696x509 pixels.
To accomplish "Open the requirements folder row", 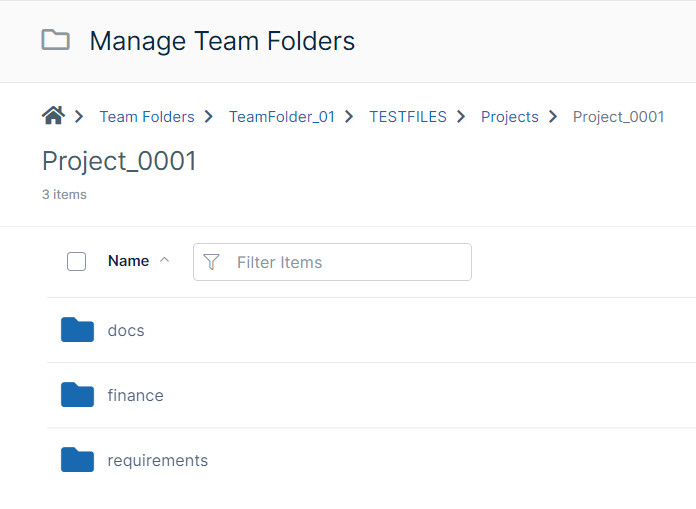I will tap(372, 460).
